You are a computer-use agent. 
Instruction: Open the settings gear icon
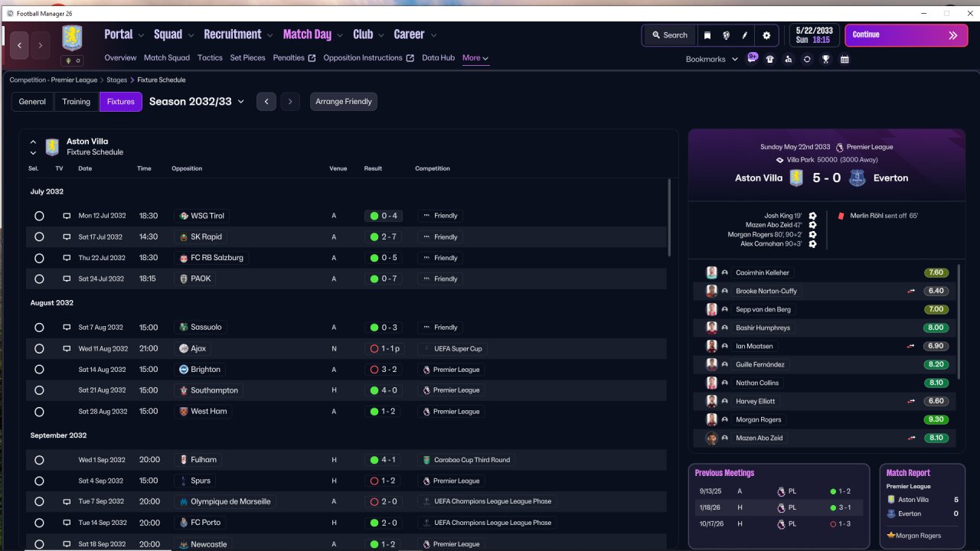[766, 35]
